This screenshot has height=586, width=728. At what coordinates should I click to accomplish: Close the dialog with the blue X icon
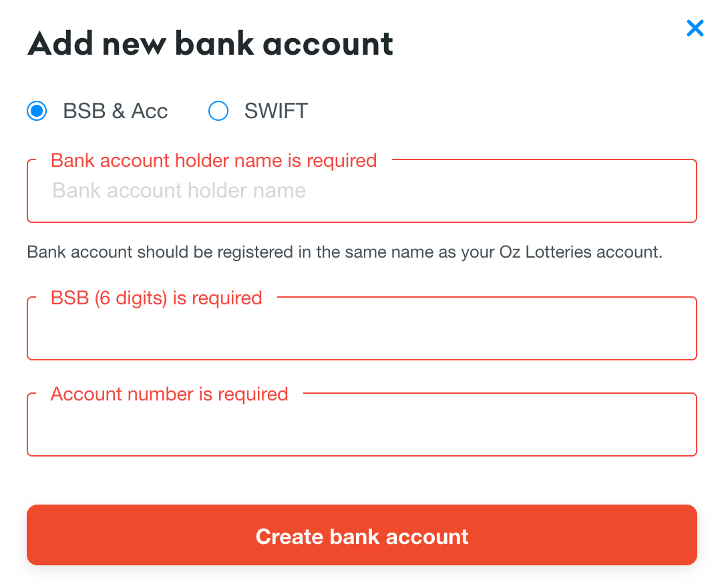pos(695,28)
